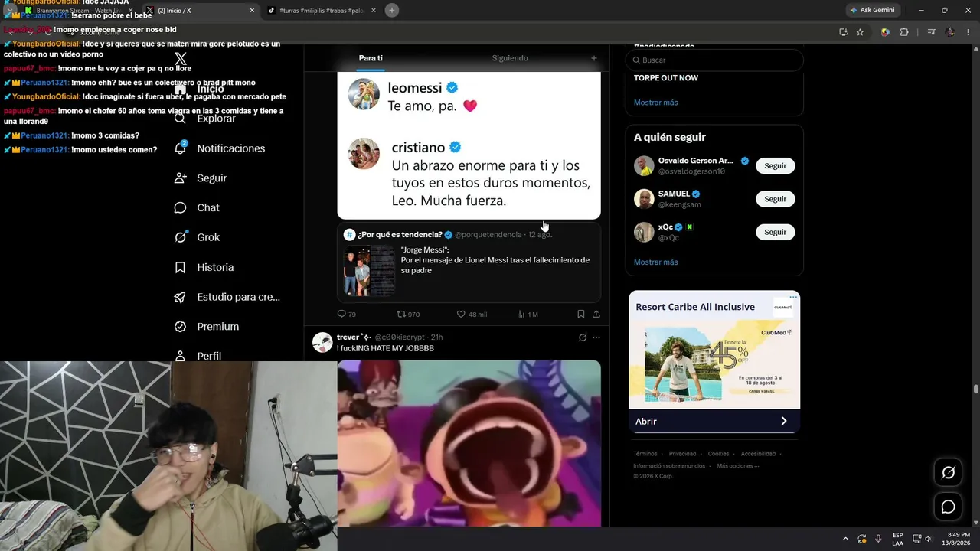Open the volume icon in the taskbar
This screenshot has width=980, height=551.
point(929,539)
